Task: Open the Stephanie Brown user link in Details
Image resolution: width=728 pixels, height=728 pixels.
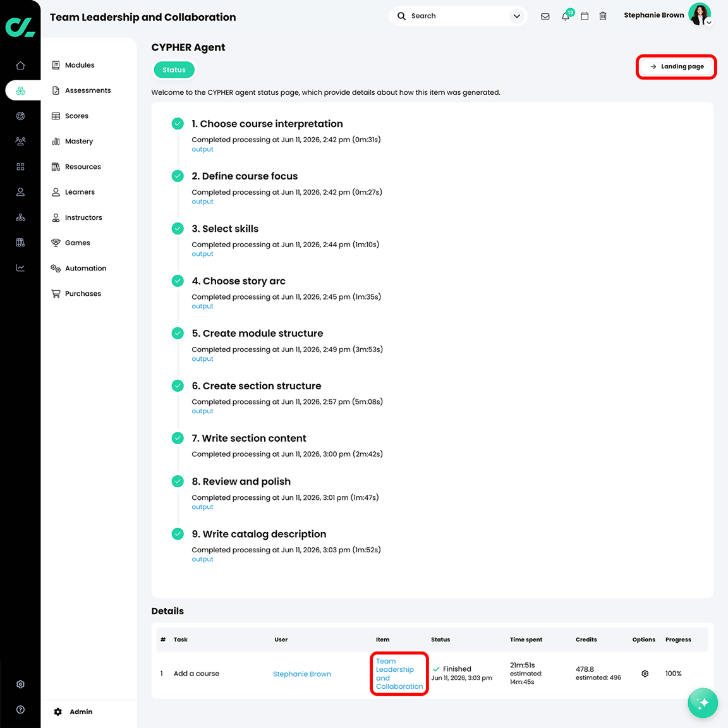Action: (x=302, y=674)
